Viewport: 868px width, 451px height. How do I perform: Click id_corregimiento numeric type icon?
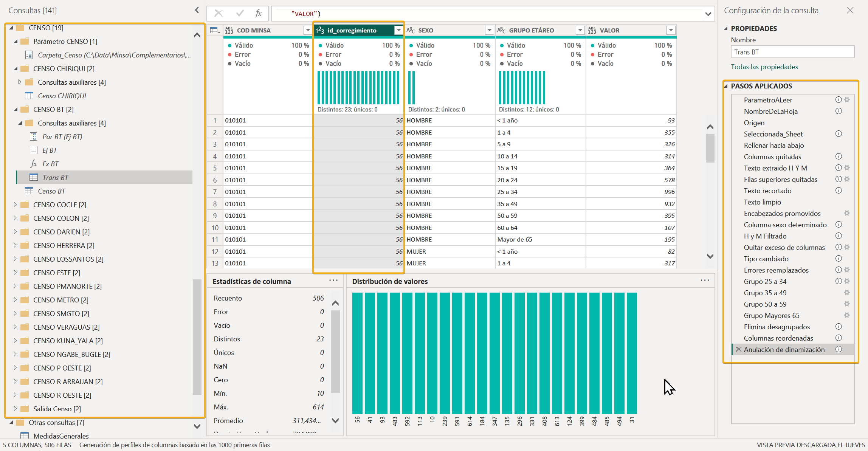click(320, 30)
